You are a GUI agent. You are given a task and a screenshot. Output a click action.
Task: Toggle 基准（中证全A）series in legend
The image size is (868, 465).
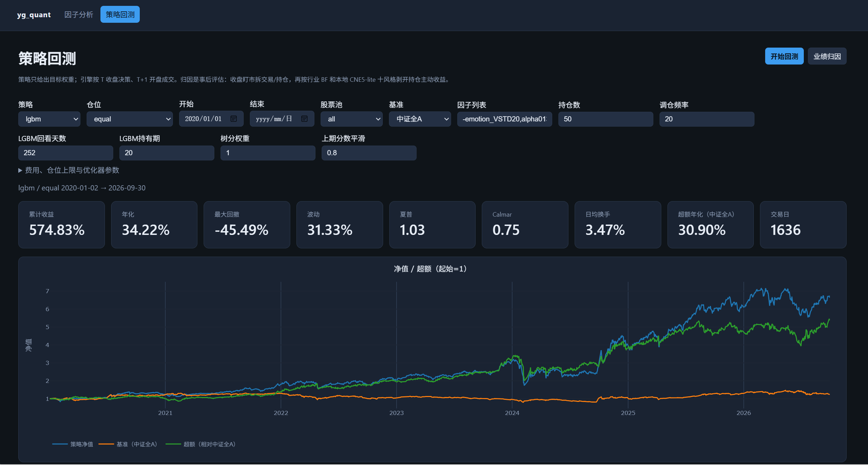tap(128, 444)
